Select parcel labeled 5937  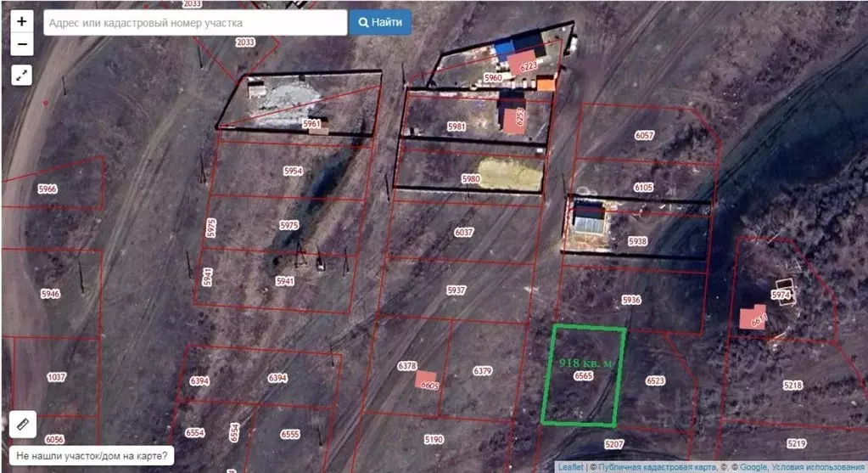(456, 290)
